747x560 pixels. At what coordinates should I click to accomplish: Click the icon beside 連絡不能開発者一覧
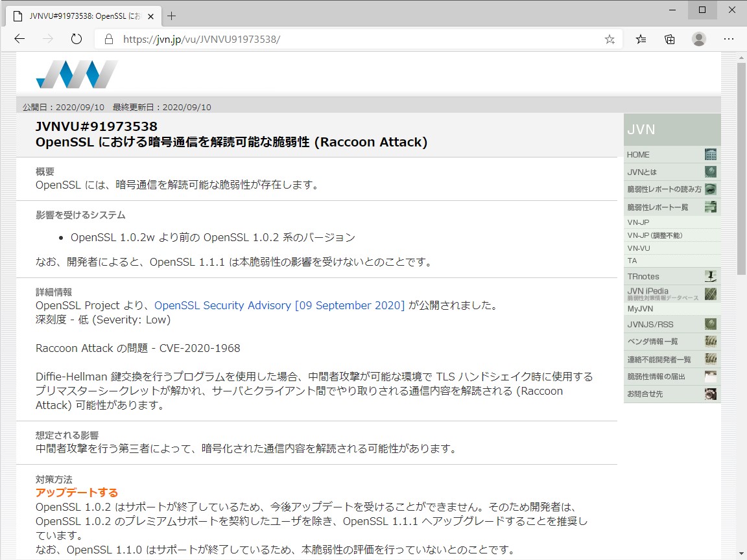click(x=710, y=359)
